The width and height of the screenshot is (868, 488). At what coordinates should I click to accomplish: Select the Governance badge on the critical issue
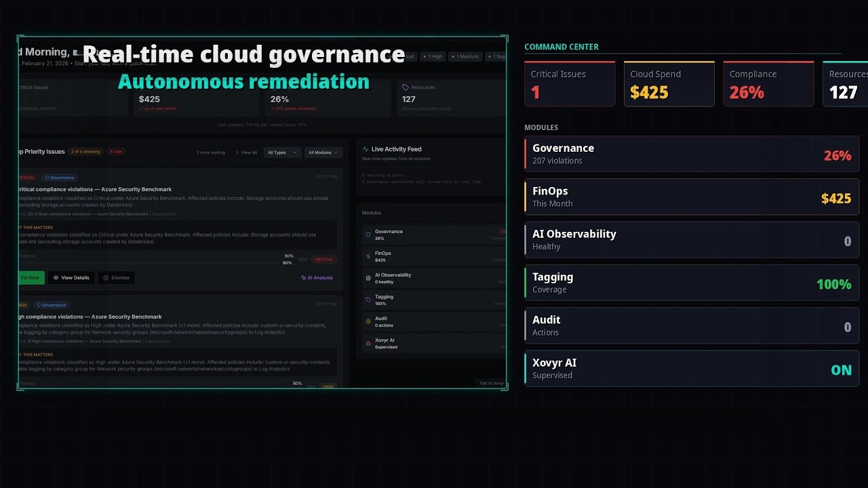pyautogui.click(x=60, y=178)
